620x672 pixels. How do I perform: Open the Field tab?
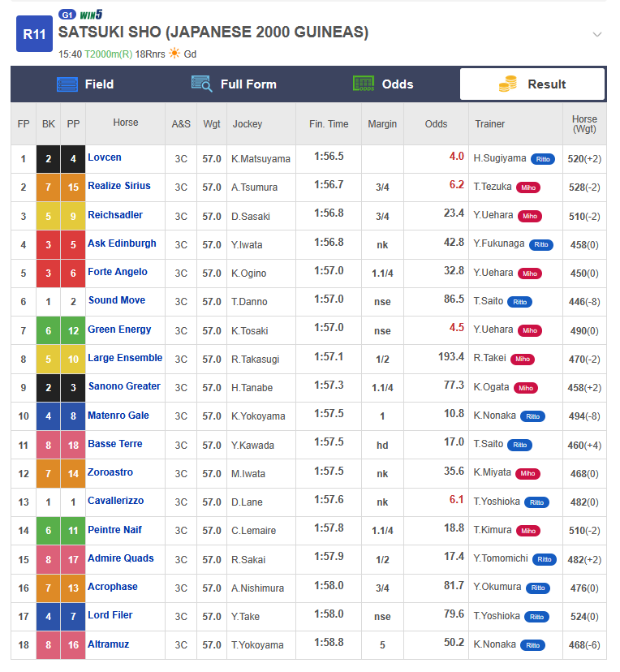tap(85, 84)
